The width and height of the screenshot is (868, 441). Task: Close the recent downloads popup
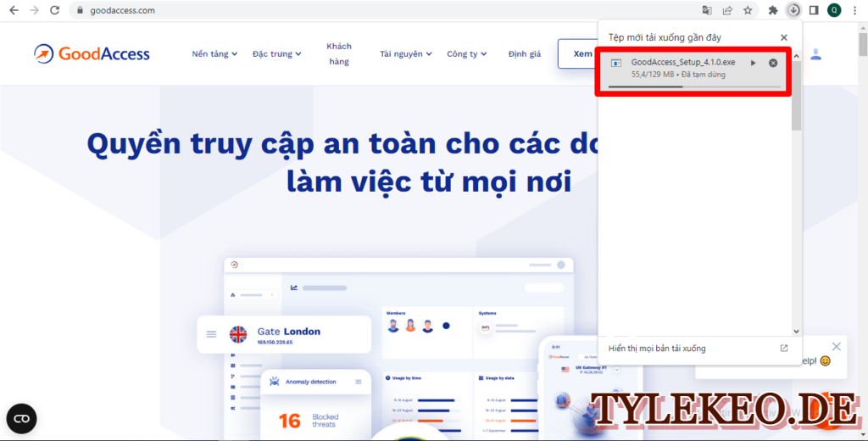(x=784, y=37)
